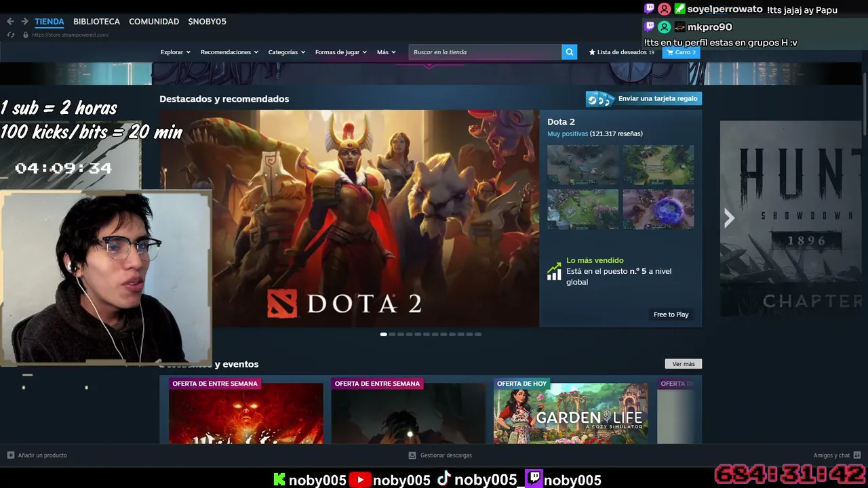Screen dimensions: 868x488
Task: Open the Carro cart button
Action: [x=681, y=52]
